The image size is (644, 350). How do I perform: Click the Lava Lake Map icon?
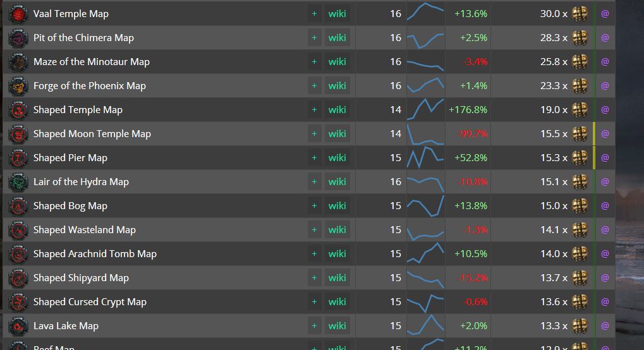pos(18,326)
